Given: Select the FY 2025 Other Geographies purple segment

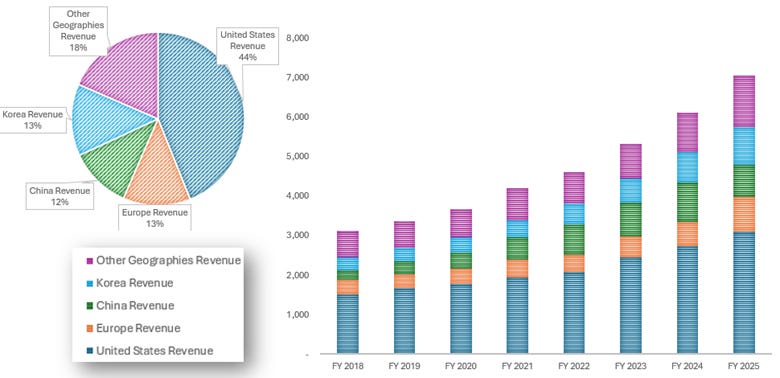Looking at the screenshot, I should coord(744,101).
